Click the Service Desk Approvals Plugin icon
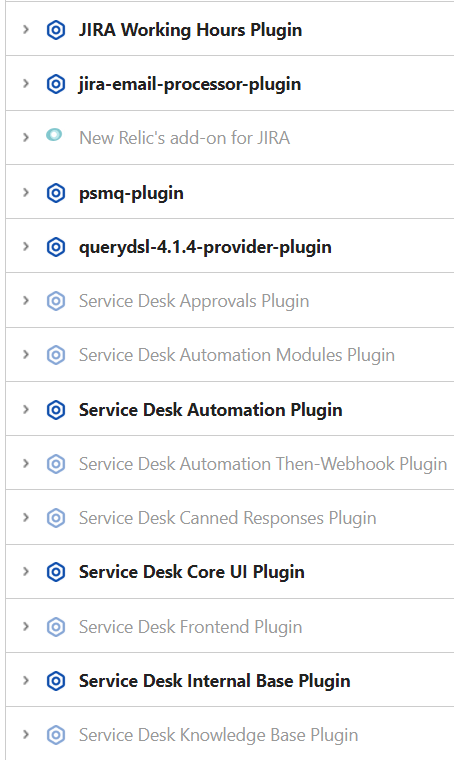 [56, 301]
